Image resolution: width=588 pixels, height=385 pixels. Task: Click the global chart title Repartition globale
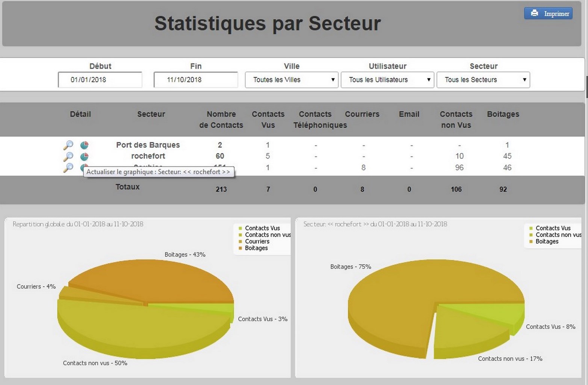coord(78,224)
